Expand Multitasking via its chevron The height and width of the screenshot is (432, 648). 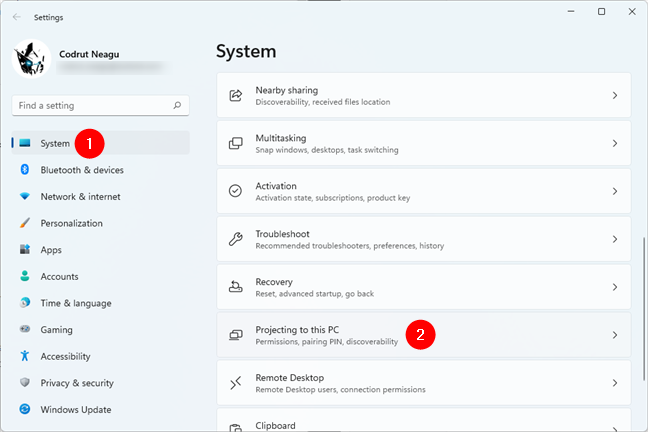pyautogui.click(x=615, y=143)
